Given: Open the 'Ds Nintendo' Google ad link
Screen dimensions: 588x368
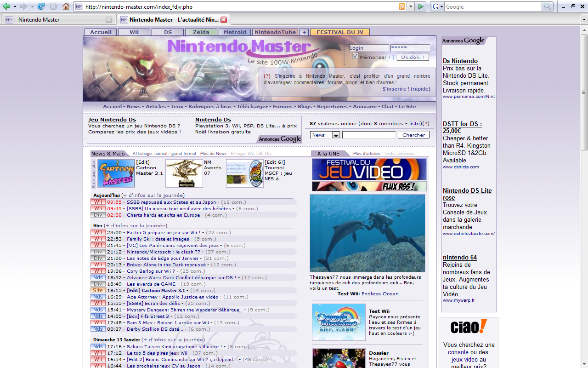Looking at the screenshot, I should (x=460, y=61).
